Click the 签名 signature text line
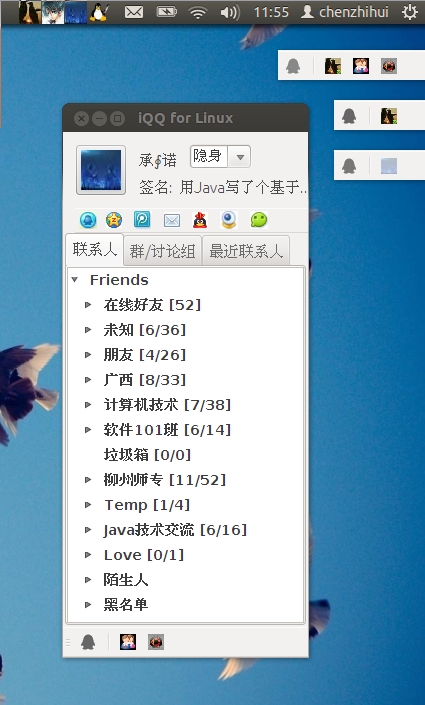Viewport: 425px width, 705px height. (223, 187)
